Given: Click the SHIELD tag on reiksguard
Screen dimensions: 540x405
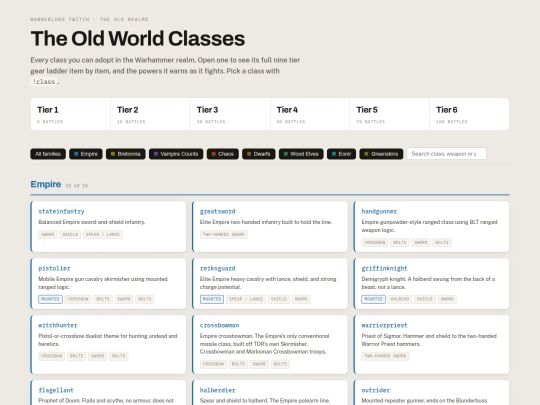Looking at the screenshot, I should coord(279,299).
